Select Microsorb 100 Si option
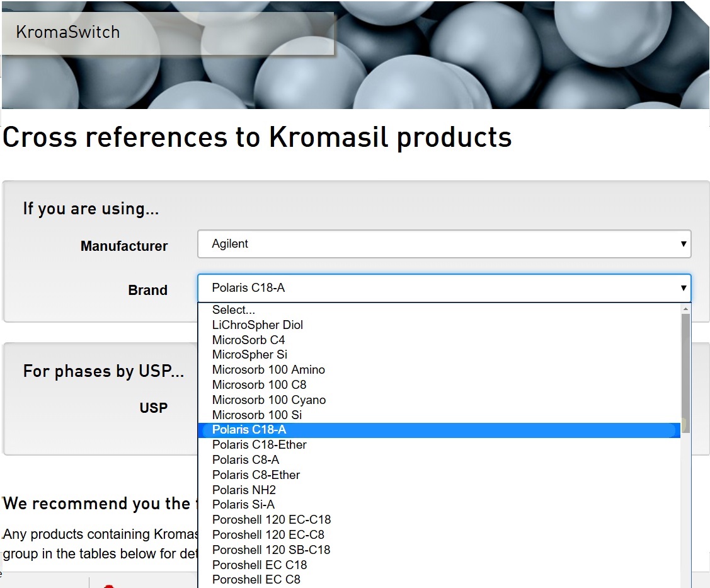Image resolution: width=710 pixels, height=588 pixels. click(x=439, y=415)
